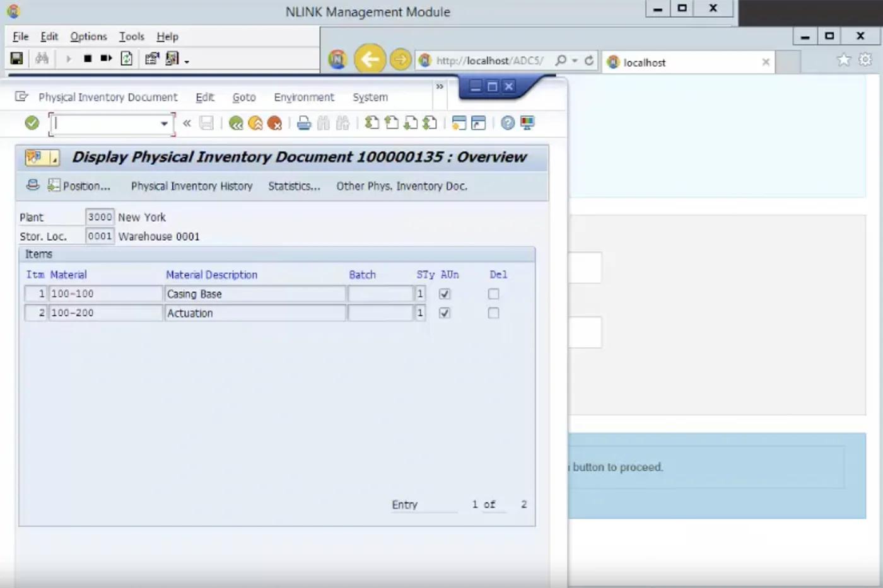Expand the small arrow beside last NLINK toolbar icon
This screenshot has width=883, height=588.
coord(187,62)
